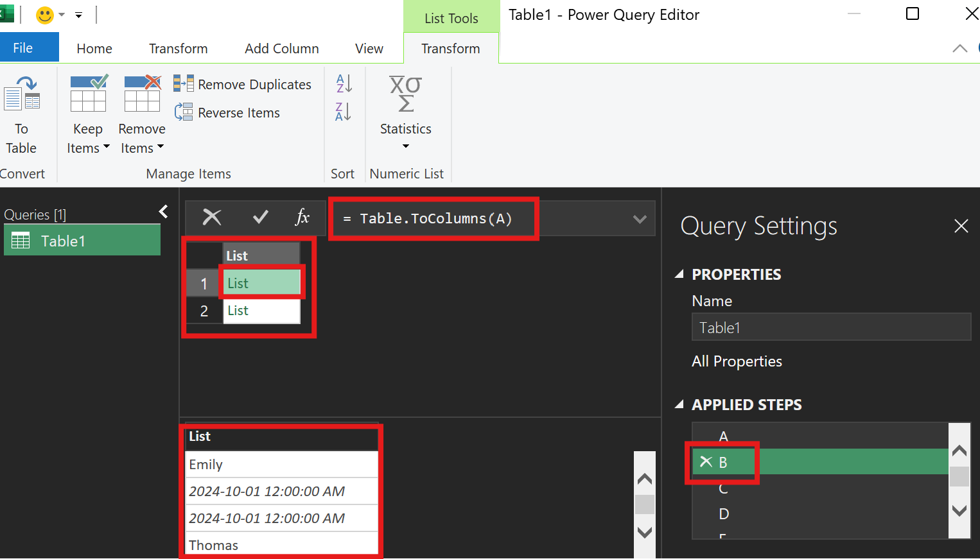
Task: Click the To Table convert icon
Action: [x=22, y=93]
